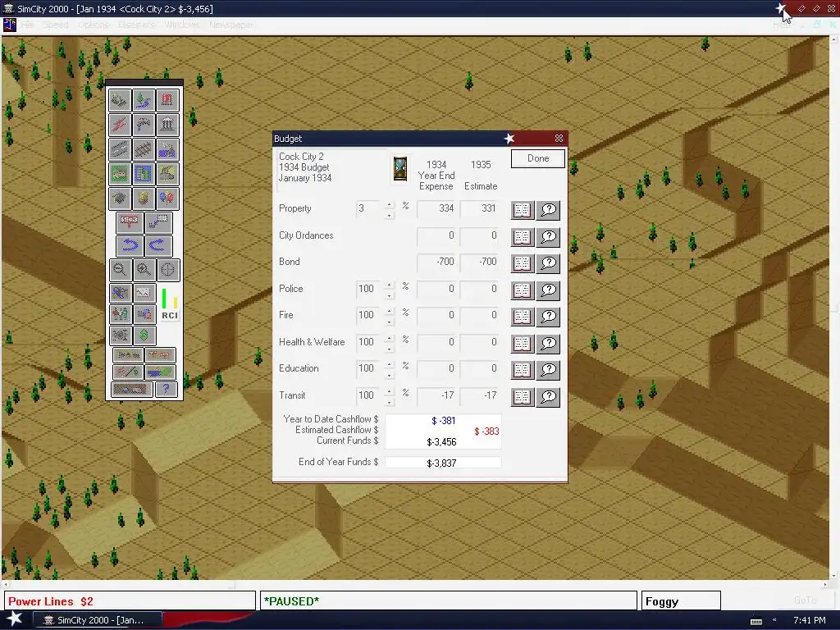This screenshot has height=630, width=840.
Task: Select the Rails tool
Action: tap(144, 149)
